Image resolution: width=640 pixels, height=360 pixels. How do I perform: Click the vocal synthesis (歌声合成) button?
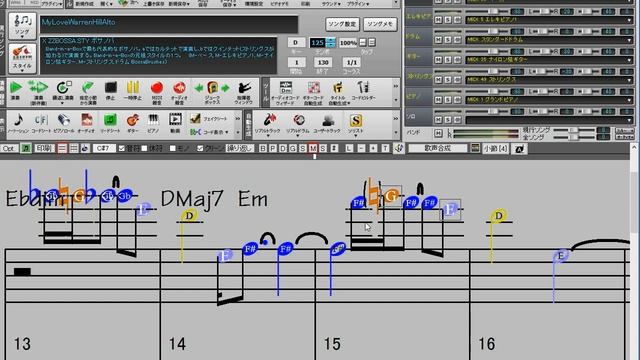[438, 149]
